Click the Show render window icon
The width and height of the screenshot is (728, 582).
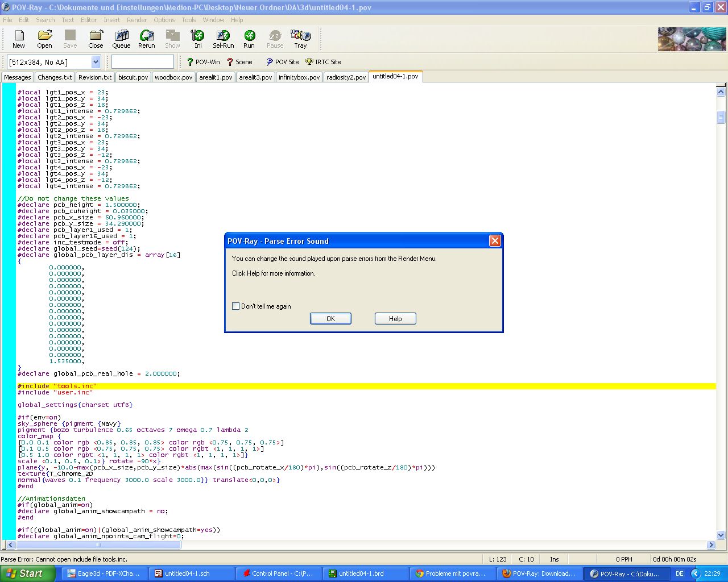(x=172, y=39)
